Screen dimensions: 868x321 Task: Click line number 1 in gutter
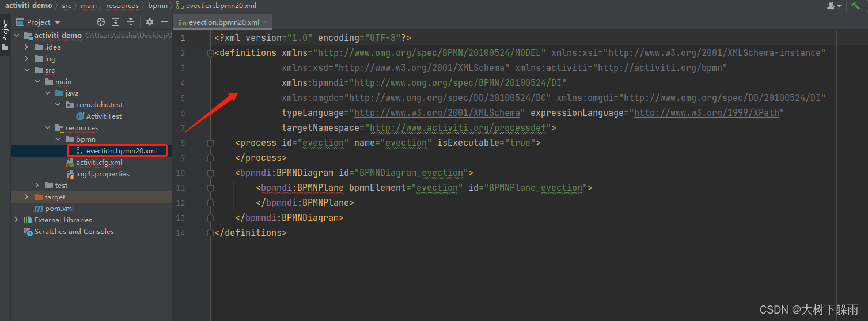click(183, 38)
